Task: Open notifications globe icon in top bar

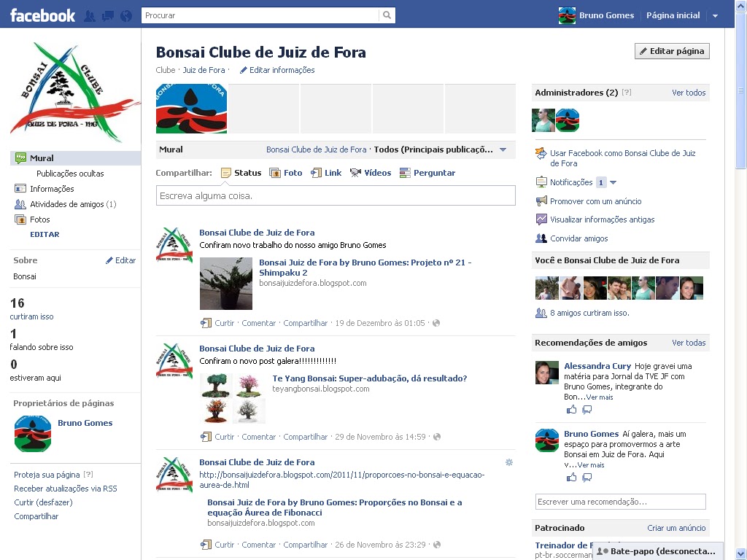Action: [x=126, y=16]
